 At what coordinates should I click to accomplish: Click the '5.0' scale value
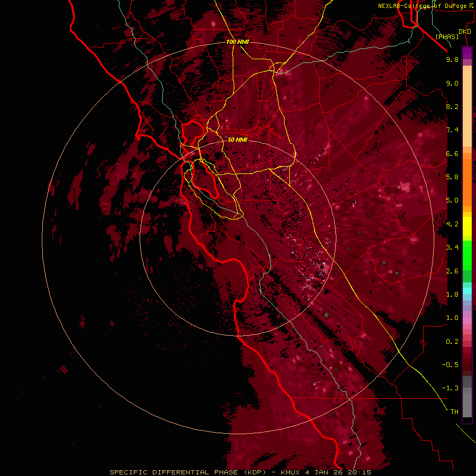[x=452, y=200]
